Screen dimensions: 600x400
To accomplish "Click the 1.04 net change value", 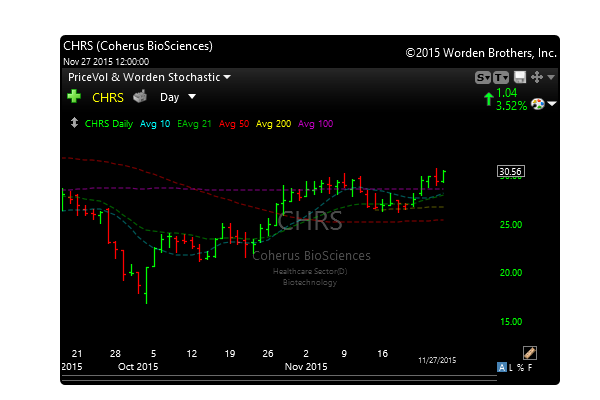I will click(507, 93).
